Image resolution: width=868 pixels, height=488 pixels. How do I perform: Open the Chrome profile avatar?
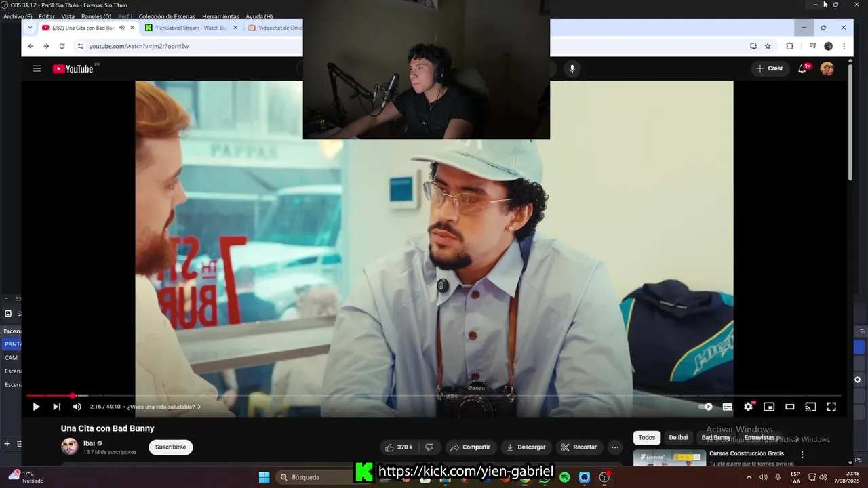pos(828,46)
